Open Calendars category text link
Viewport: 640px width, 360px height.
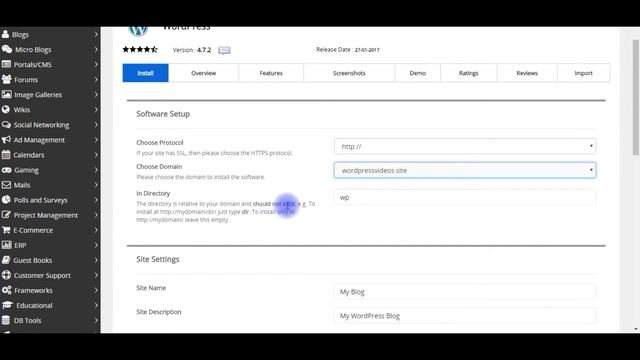[29, 155]
